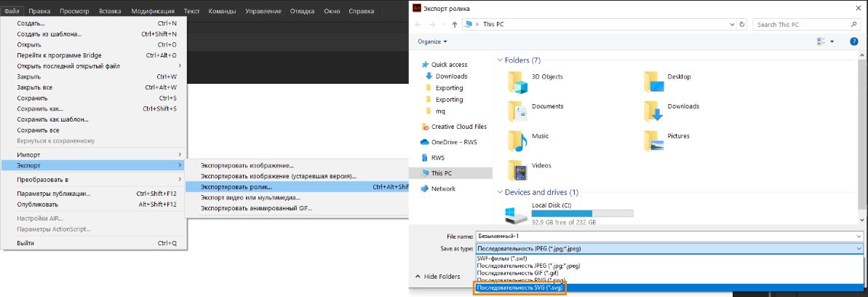Open the Окно menu
Viewport: 868px width, 297px height.
[333, 11]
